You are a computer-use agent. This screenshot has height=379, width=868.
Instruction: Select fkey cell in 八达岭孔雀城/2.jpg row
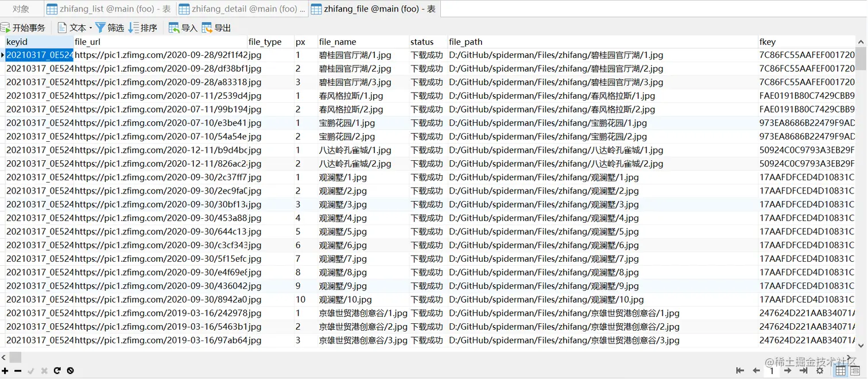coord(807,164)
